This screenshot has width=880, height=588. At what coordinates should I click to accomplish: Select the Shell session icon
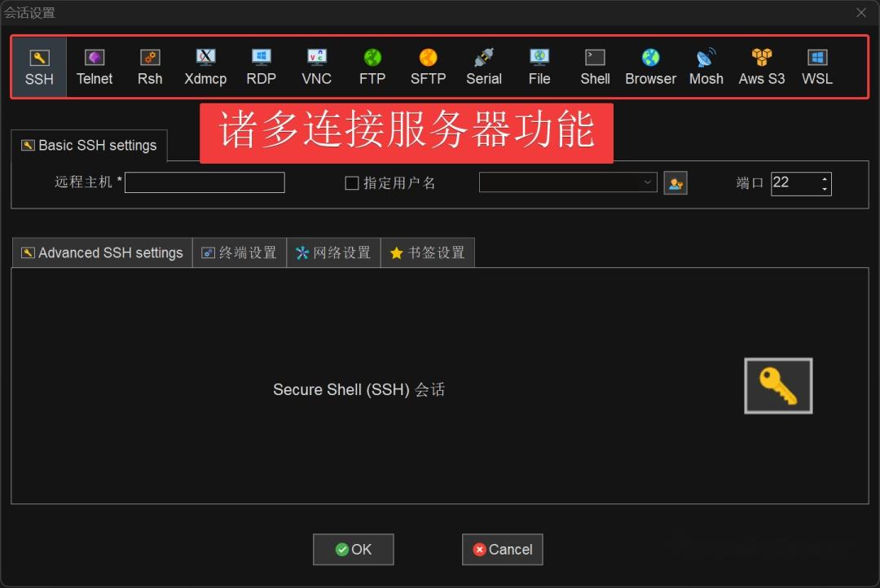point(595,68)
